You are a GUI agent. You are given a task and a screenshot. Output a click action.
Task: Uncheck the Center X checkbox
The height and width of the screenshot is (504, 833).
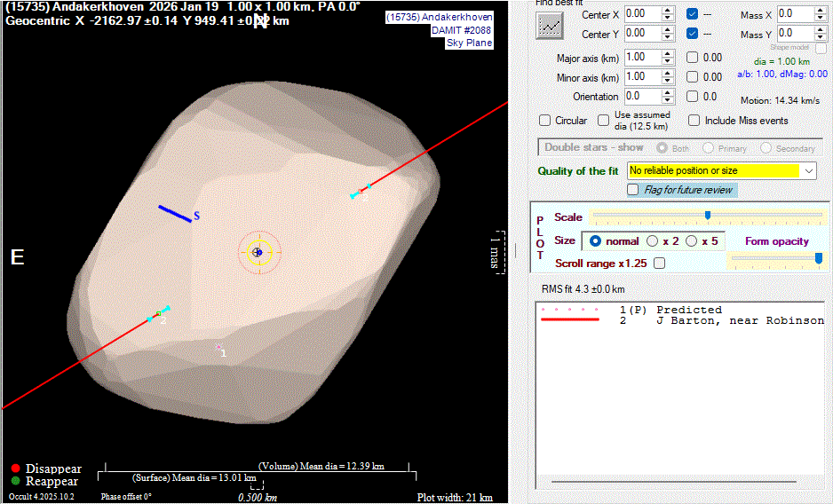(x=693, y=14)
